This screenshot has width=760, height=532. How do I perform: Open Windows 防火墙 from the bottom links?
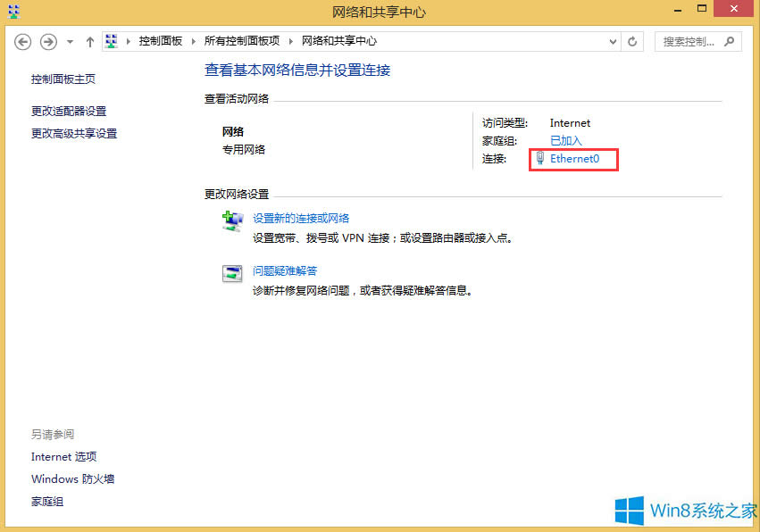point(72,478)
